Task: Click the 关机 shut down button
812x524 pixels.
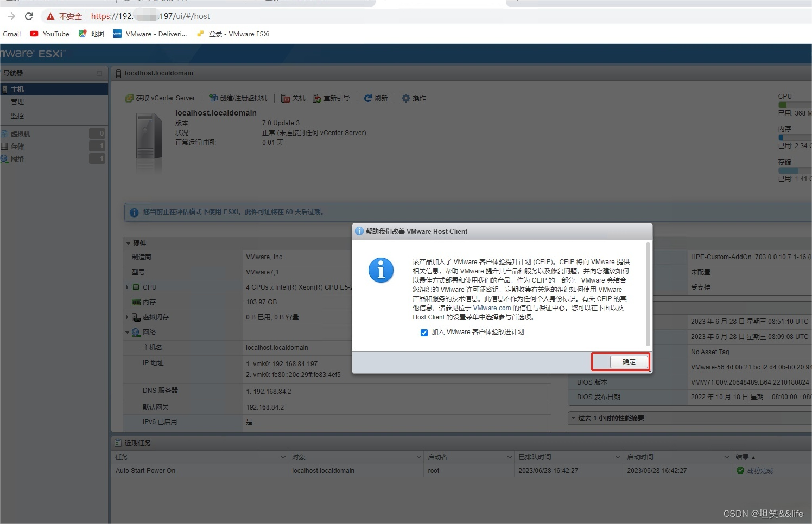Action: pos(293,98)
